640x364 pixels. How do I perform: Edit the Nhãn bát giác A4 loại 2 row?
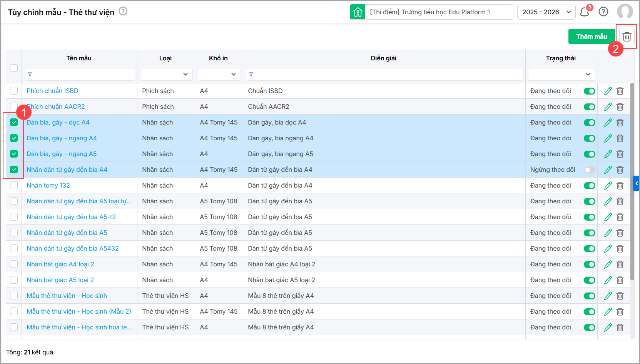tap(608, 264)
